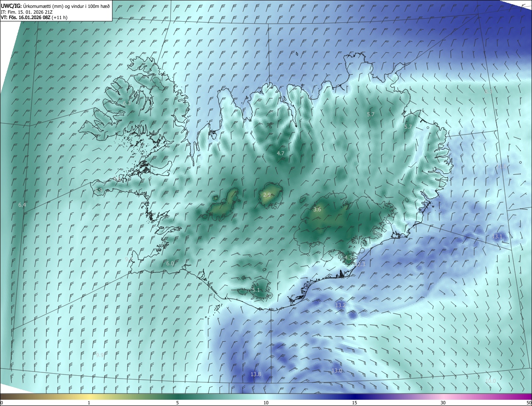Click the 9.9 value in the southwest sea
Image resolution: width=532 pixels, height=406 pixels.
point(100,355)
